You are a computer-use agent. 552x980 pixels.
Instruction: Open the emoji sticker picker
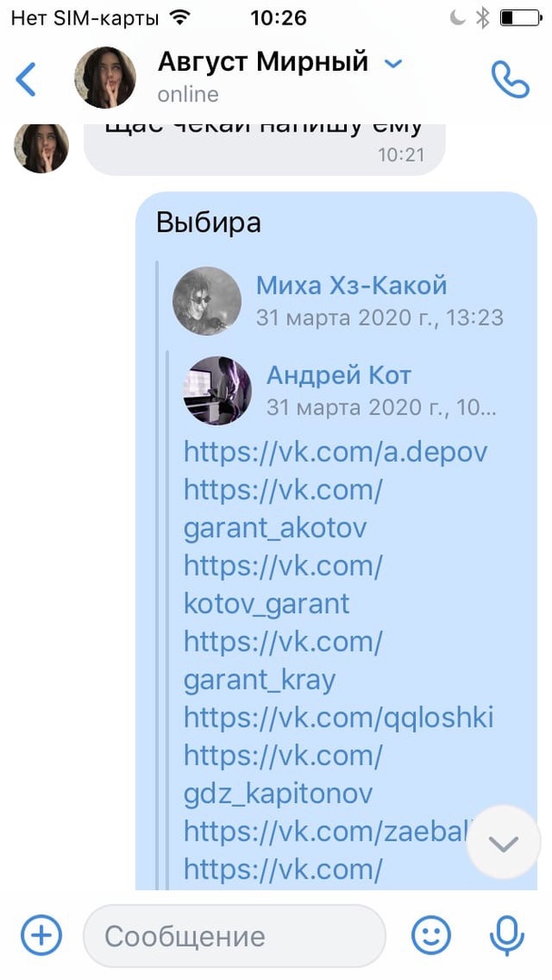tap(430, 936)
